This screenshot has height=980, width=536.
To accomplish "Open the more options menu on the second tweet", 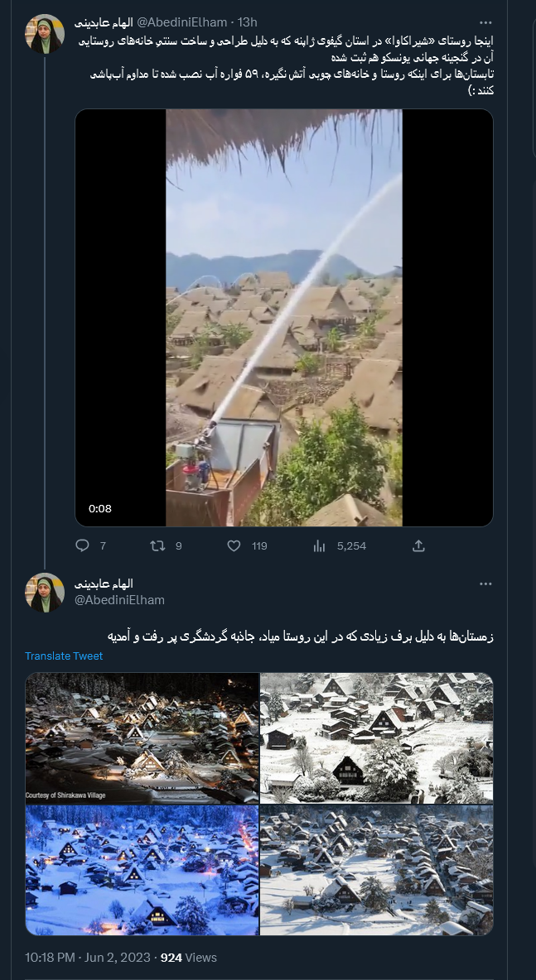I will click(x=485, y=584).
